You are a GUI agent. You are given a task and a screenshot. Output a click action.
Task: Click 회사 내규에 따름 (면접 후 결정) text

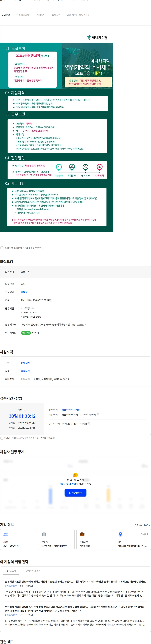[x=36, y=300]
